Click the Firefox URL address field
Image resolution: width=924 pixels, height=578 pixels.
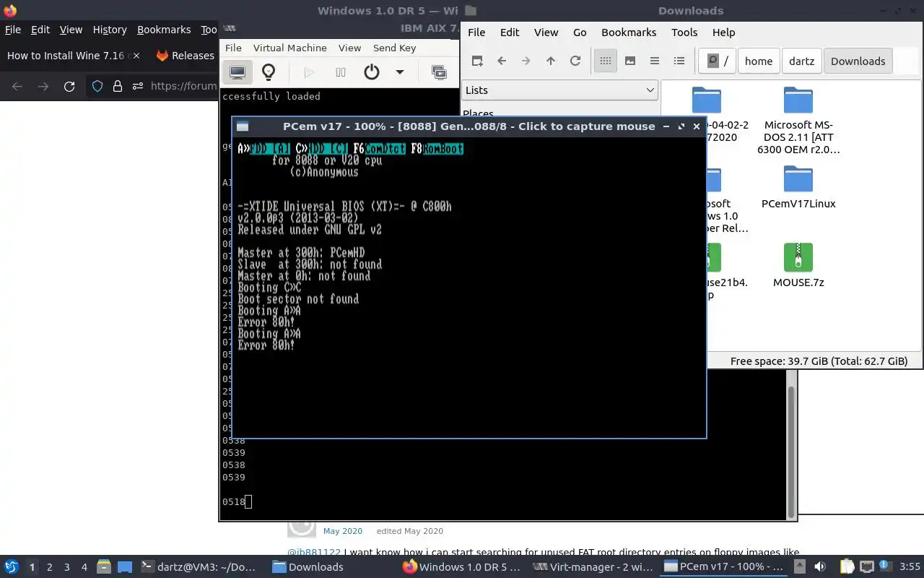[x=183, y=86]
